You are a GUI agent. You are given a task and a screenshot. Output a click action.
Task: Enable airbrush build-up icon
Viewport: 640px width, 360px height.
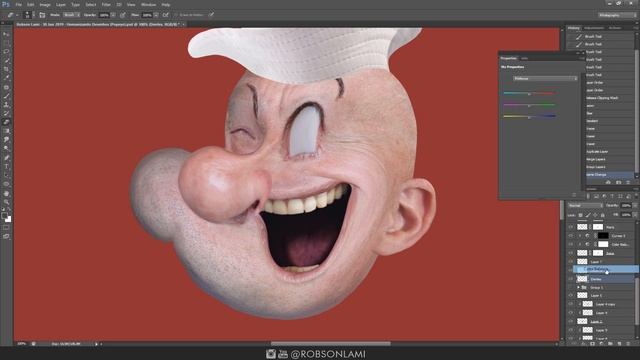tap(165, 15)
